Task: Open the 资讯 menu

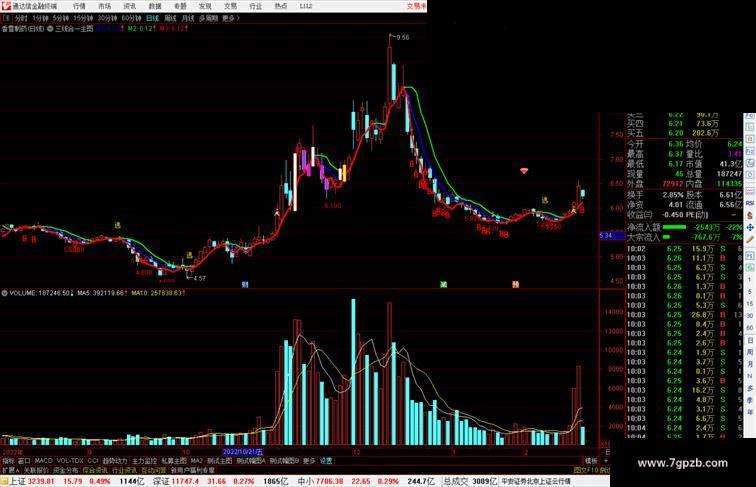Action: click(129, 6)
